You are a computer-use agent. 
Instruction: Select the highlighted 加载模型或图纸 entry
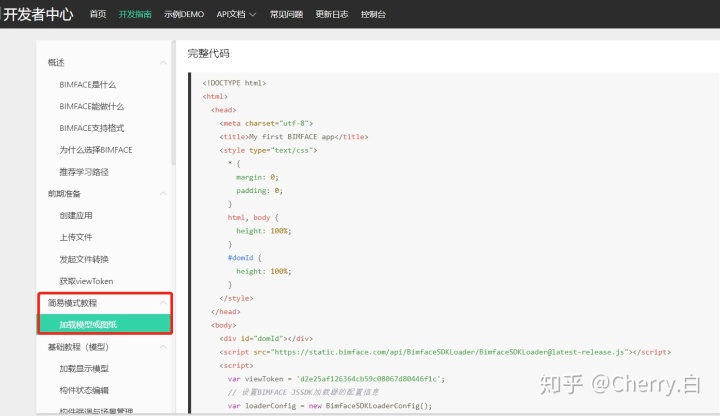(x=105, y=324)
